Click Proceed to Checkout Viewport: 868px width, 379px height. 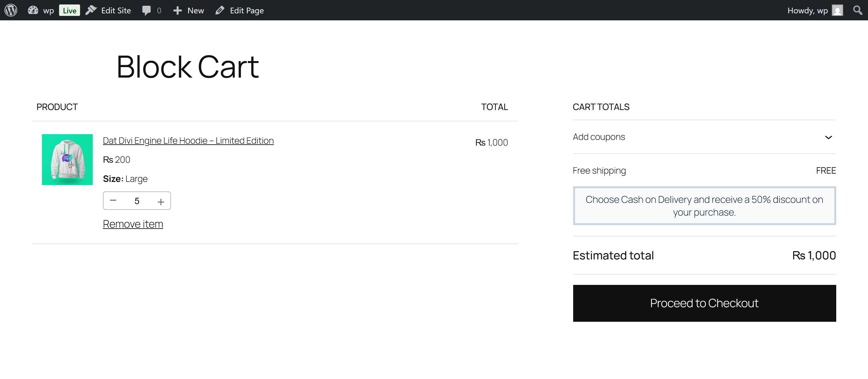(x=704, y=303)
